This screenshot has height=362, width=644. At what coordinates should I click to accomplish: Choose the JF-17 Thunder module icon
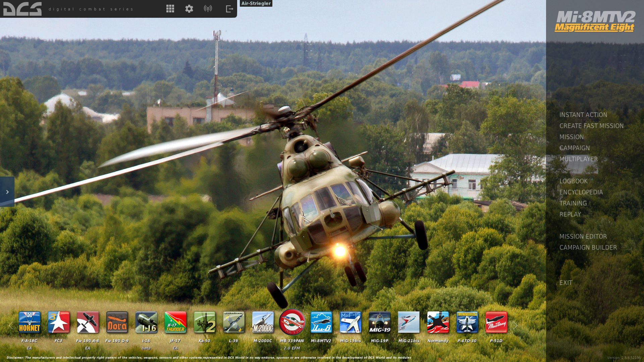click(175, 322)
